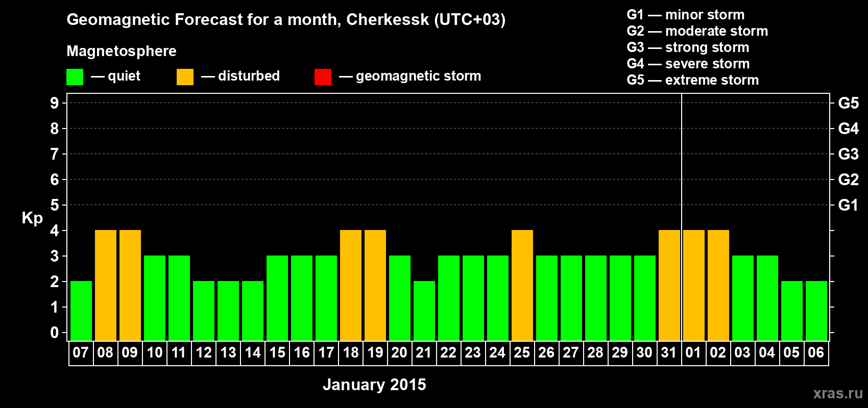The height and width of the screenshot is (408, 868).
Task: Click the G2 right axis label
Action: pyautogui.click(x=849, y=180)
